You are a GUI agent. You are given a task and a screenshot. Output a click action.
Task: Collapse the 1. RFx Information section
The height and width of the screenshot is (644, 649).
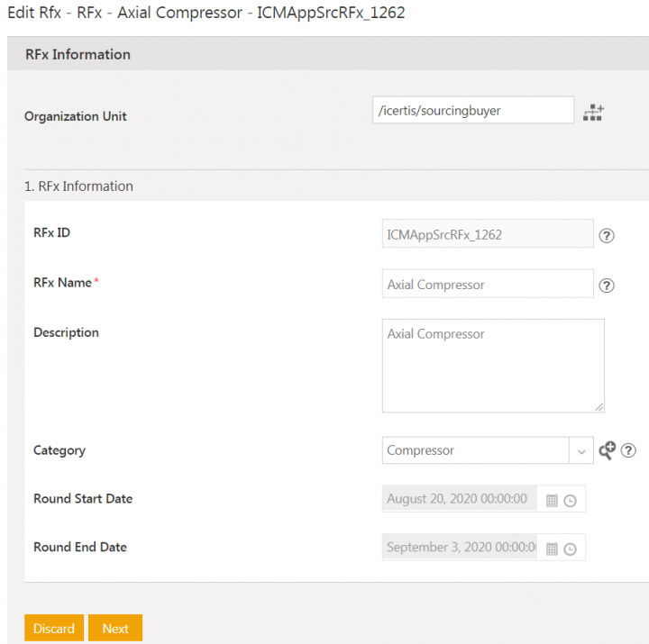point(78,186)
